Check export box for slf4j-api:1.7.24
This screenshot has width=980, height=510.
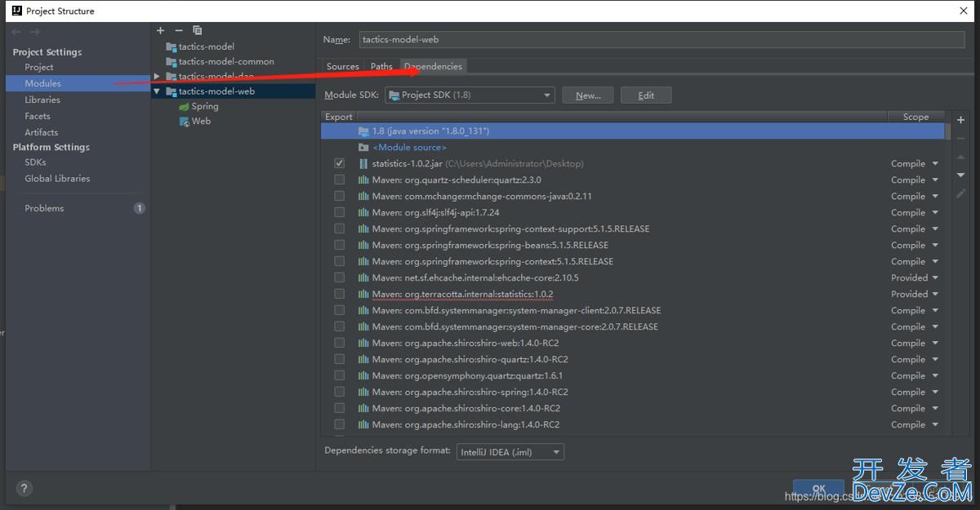[x=339, y=213]
